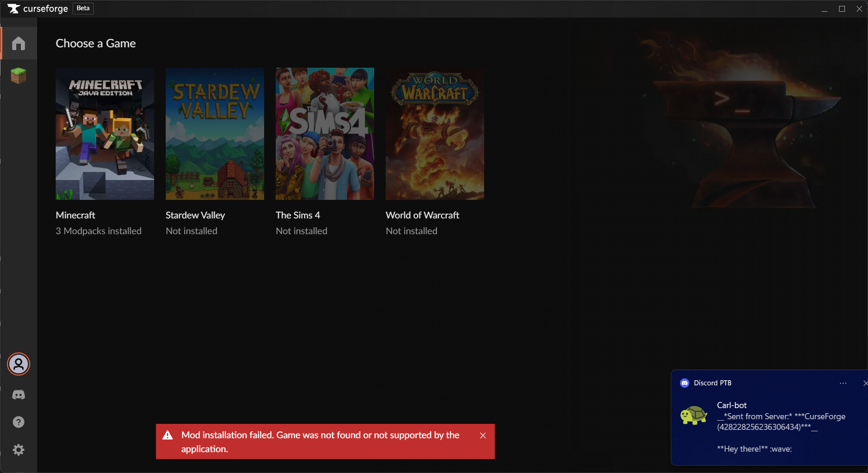Click the Carl-bot turtle avatar

tap(693, 415)
